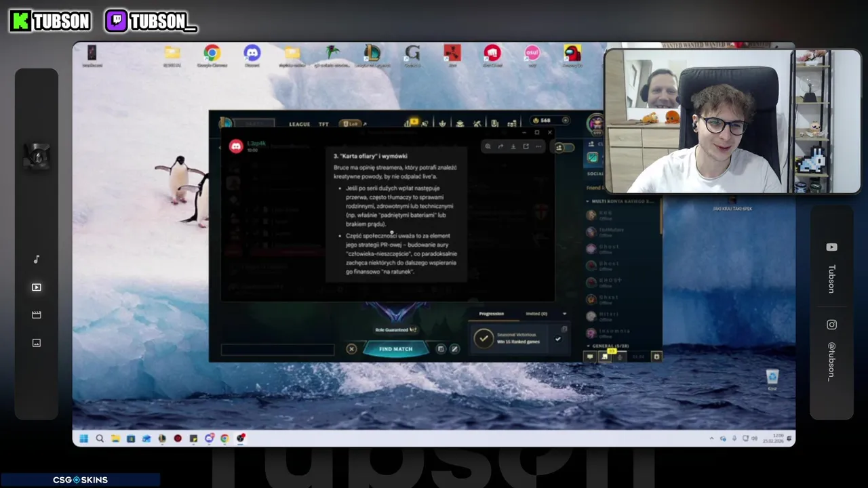Open Discord desktop shortcut
Screen dimensions: 868x488
252,56
